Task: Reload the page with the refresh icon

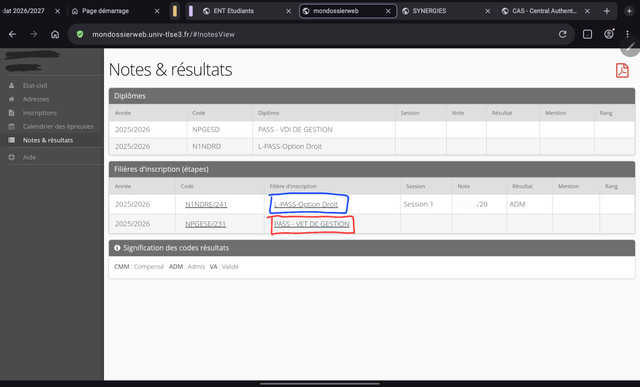Action: (562, 34)
